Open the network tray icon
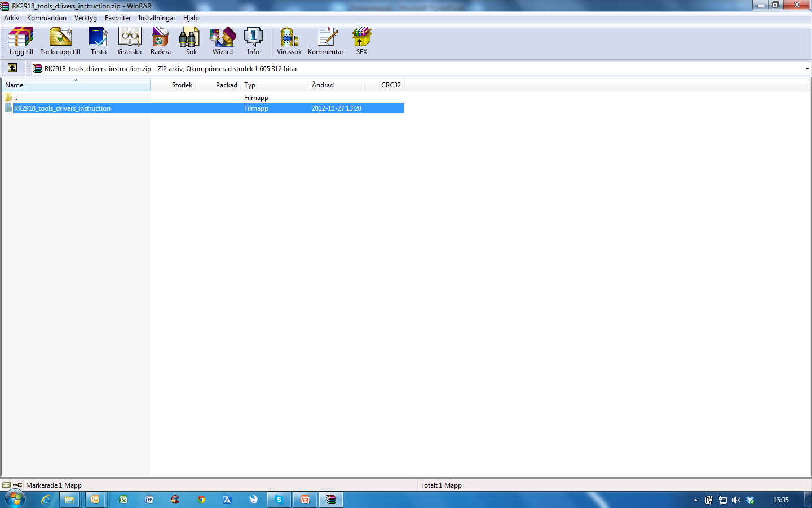Viewport: 812px width, 508px height. point(723,500)
